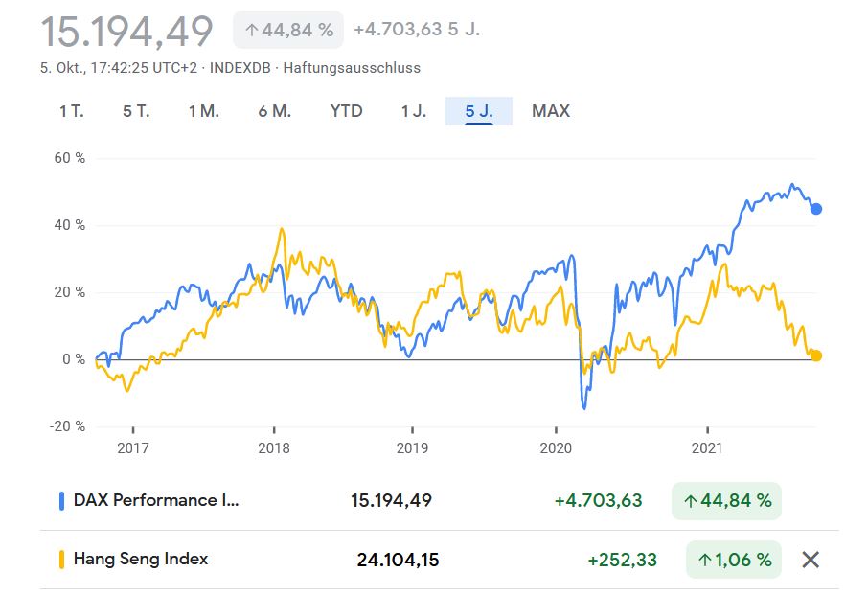Image resolution: width=868 pixels, height=596 pixels.
Task: Remove the Hang Seng Index comparison
Action: pos(811,559)
